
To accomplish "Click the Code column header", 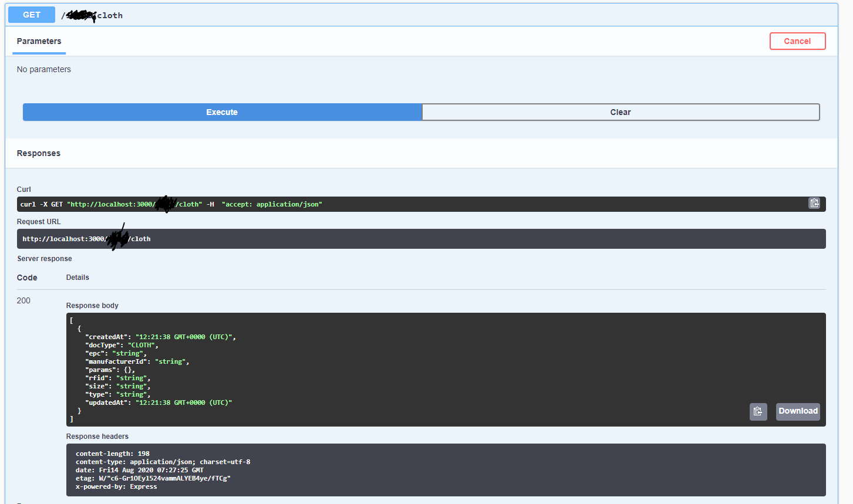I will 27,278.
